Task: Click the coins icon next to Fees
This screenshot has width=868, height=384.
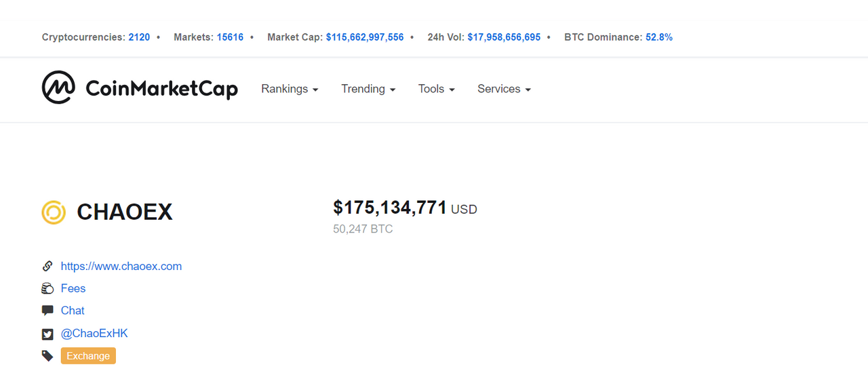Action: (x=47, y=288)
